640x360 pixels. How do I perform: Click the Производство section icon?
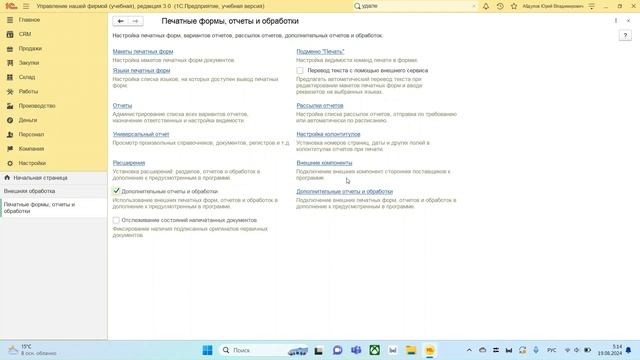click(10, 106)
